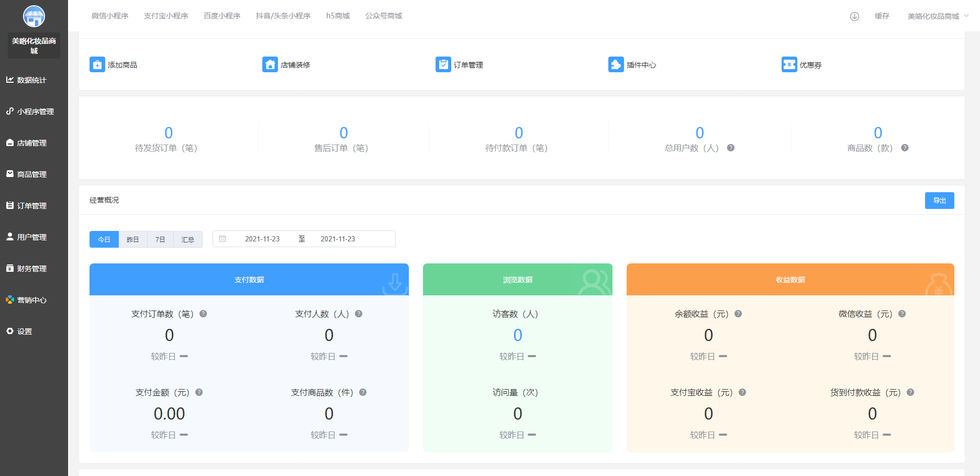Click the 店铺装修 shortcut icon

click(x=270, y=64)
